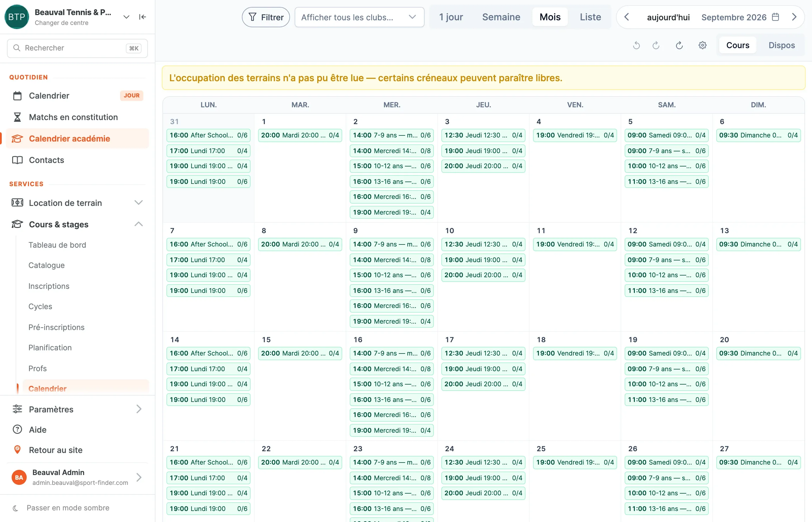Viewport: 812px width, 522px height.
Task: Click the undo arrow icon
Action: click(636, 46)
